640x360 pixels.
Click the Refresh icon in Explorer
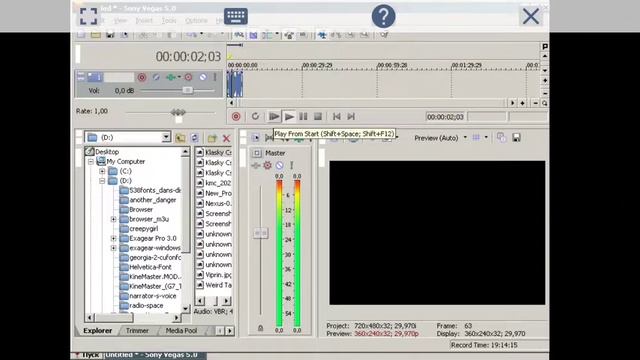click(x=195, y=138)
